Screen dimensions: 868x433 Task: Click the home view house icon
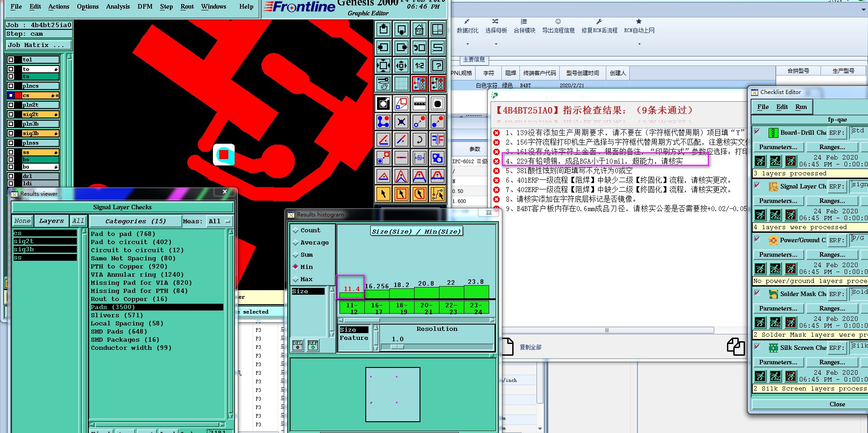point(420,30)
